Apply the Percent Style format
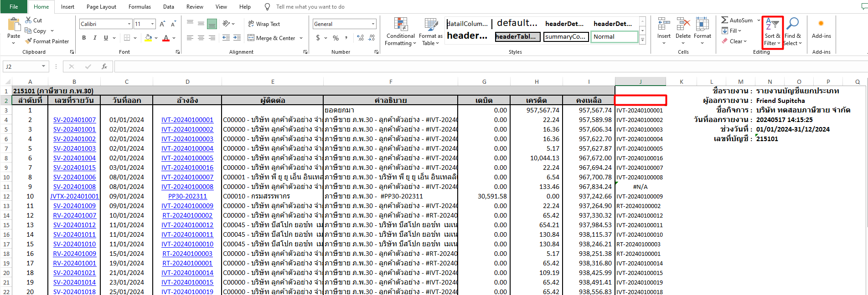 point(336,38)
